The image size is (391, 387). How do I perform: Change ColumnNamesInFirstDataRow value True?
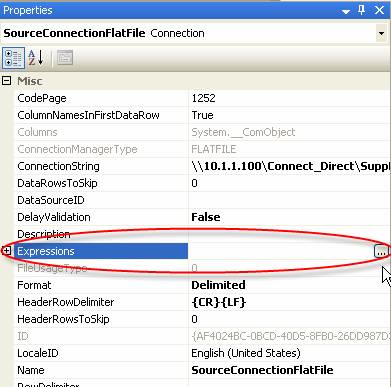coord(202,115)
